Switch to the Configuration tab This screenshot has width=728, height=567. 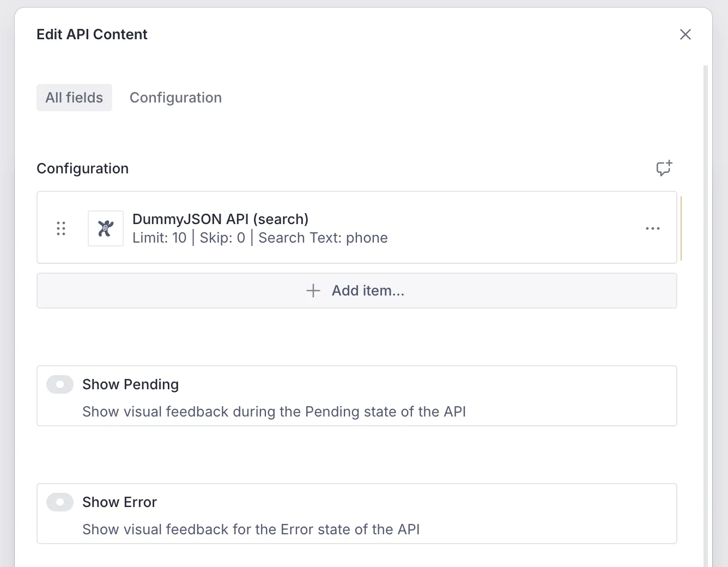(175, 98)
